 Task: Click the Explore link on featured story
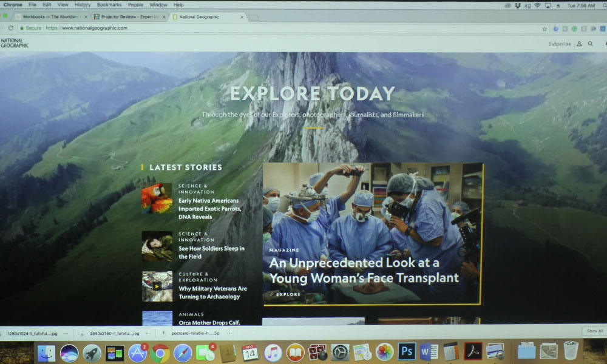click(x=288, y=294)
